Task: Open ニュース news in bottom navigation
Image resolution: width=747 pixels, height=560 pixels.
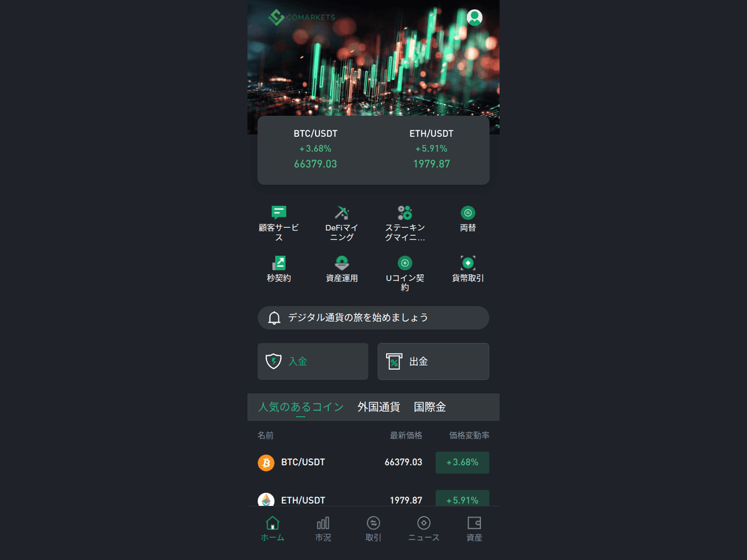Action: (x=424, y=529)
